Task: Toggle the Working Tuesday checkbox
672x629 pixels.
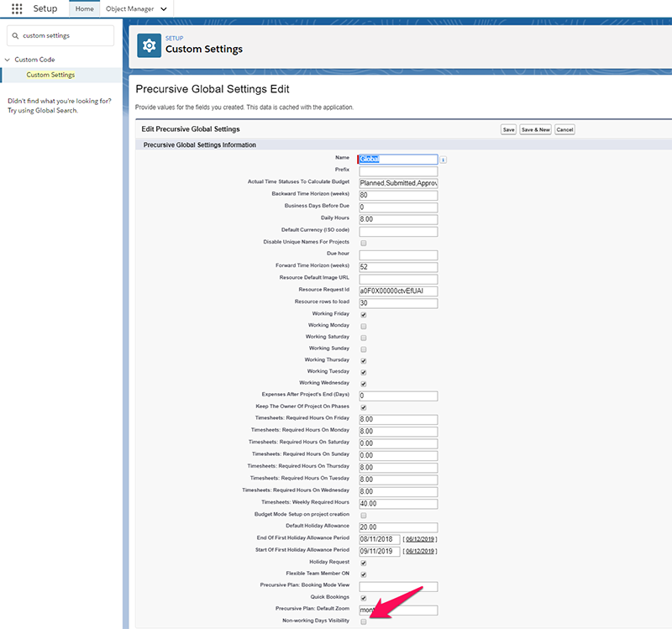Action: [364, 373]
